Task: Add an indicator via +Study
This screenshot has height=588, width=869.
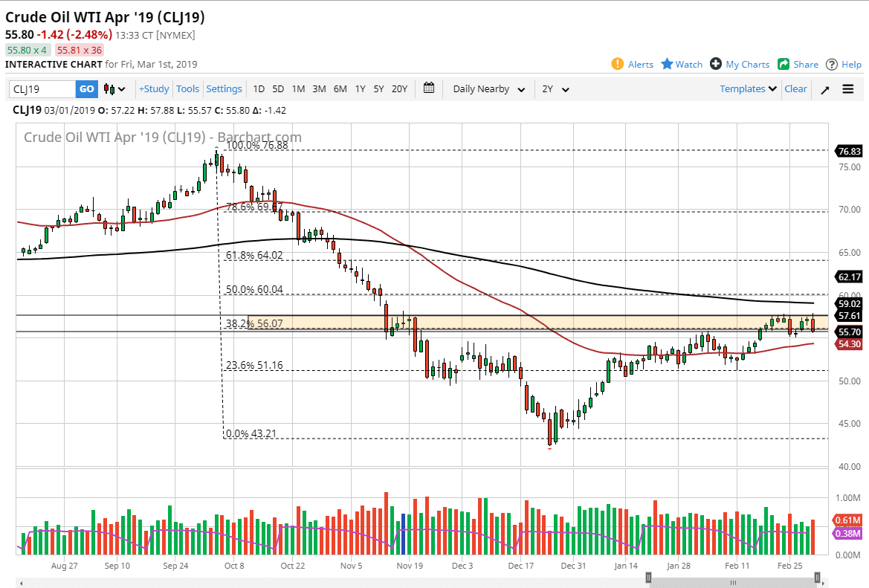Action: pos(153,88)
